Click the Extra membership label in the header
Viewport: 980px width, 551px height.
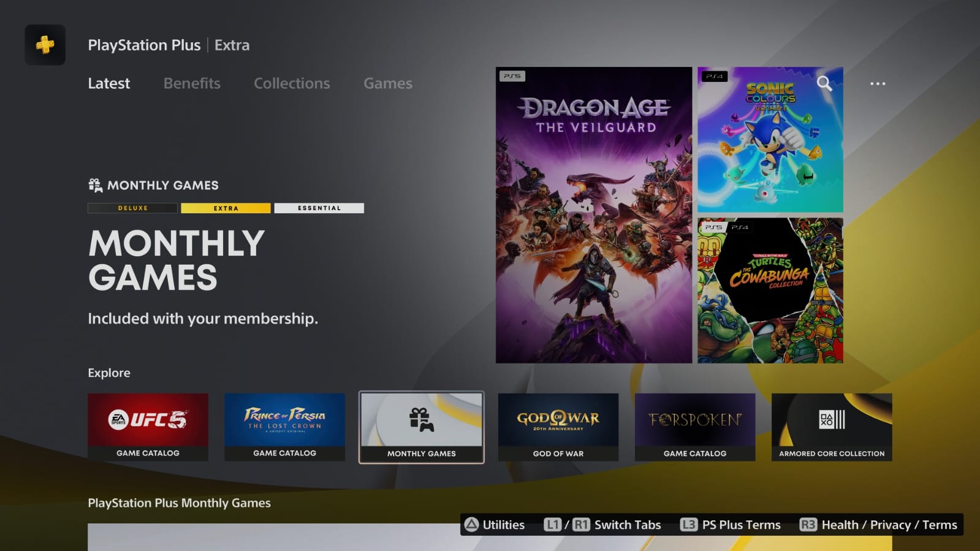(232, 45)
